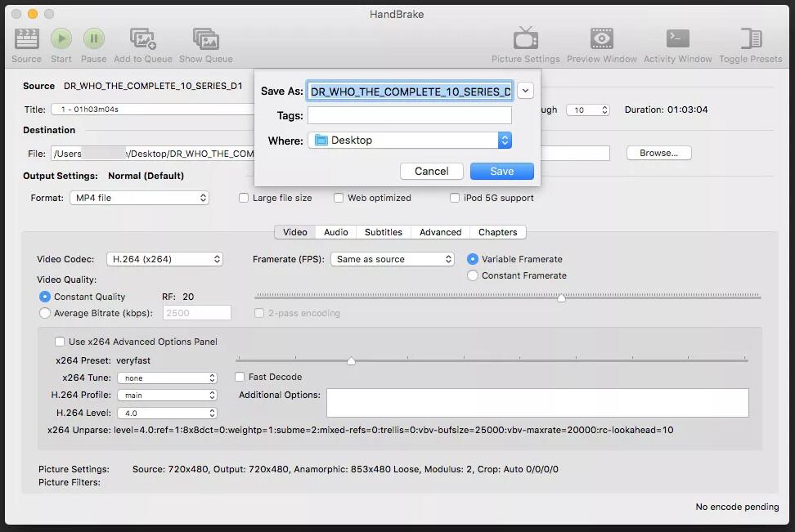Open the H.264 Level dropdown
The width and height of the screenshot is (795, 532).
[x=168, y=413]
